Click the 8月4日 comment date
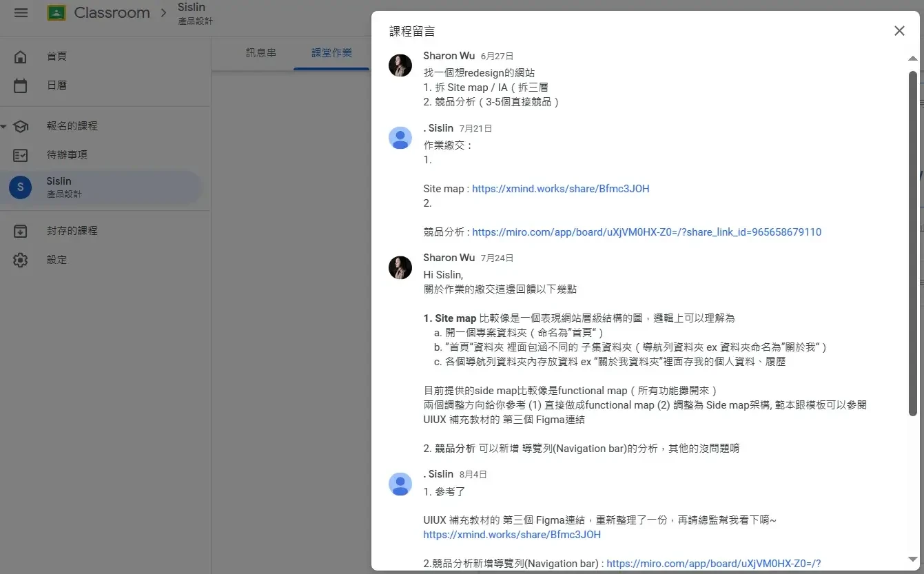The width and height of the screenshot is (924, 574). click(x=473, y=475)
